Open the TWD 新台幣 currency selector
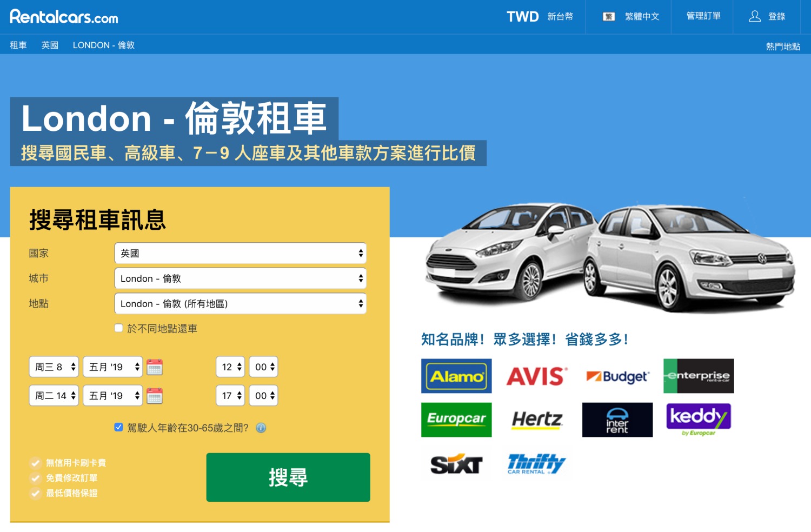This screenshot has width=811, height=532. pos(540,17)
